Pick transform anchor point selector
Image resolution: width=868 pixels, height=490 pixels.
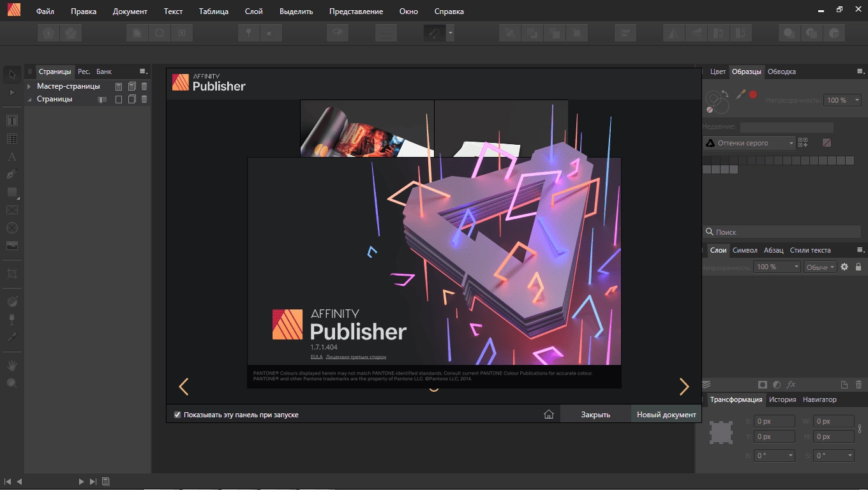(721, 433)
